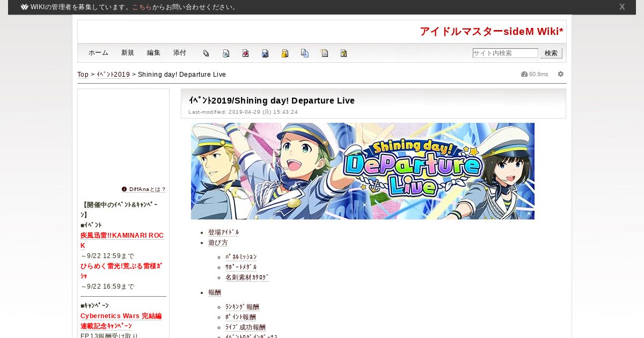The image size is (644, 338).
Task: Jump to ﾗﾝｷﾝｸﾞ報酬 section
Action: (x=242, y=307)
